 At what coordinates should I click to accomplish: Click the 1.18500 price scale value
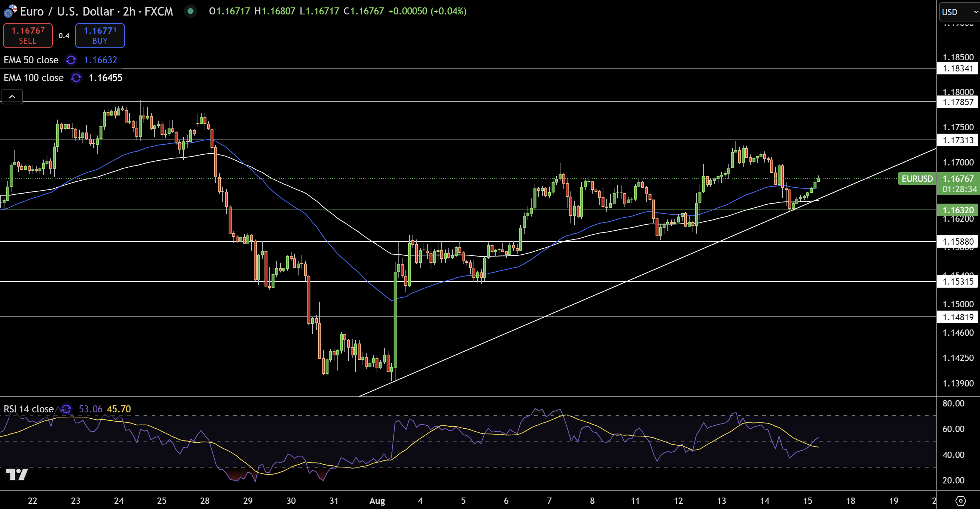point(957,57)
